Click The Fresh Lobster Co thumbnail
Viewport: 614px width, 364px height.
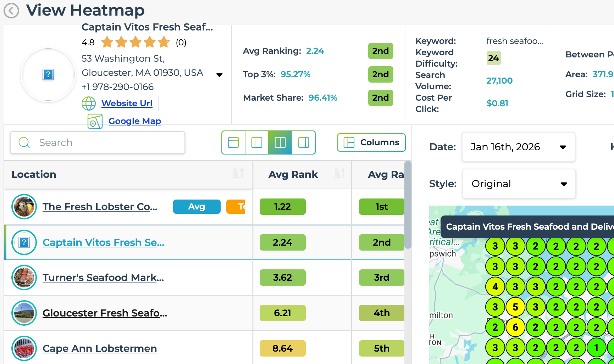24,207
